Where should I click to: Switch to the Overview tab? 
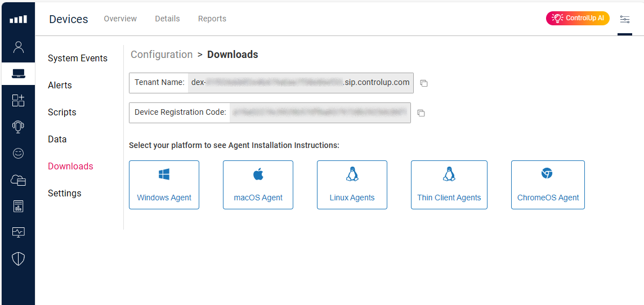click(x=120, y=19)
